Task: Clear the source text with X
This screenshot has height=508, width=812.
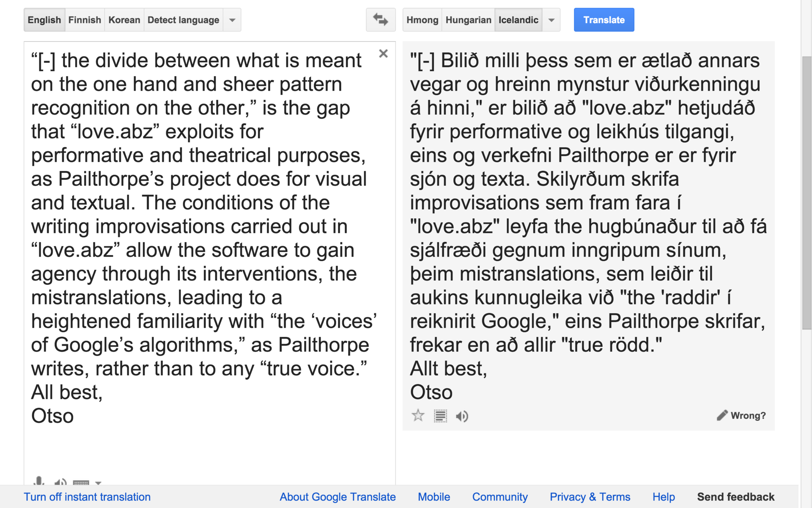Action: pos(383,54)
